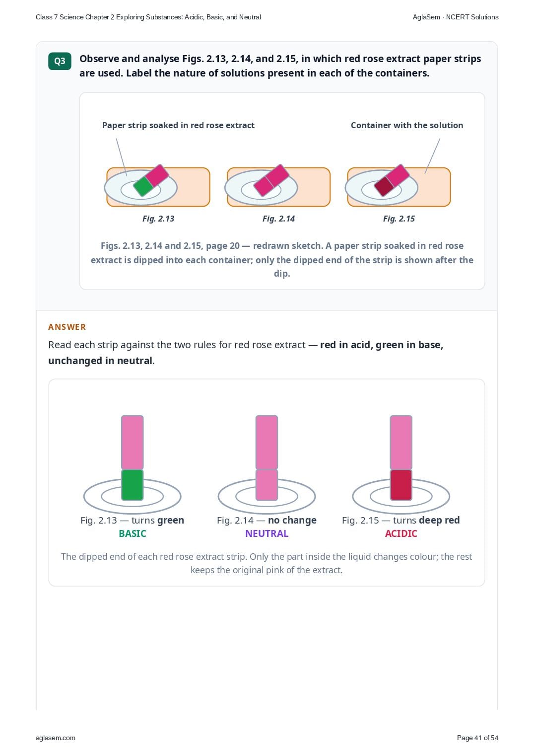534x756 pixels.
Task: Click the green Q3 question badge
Action: 60,61
